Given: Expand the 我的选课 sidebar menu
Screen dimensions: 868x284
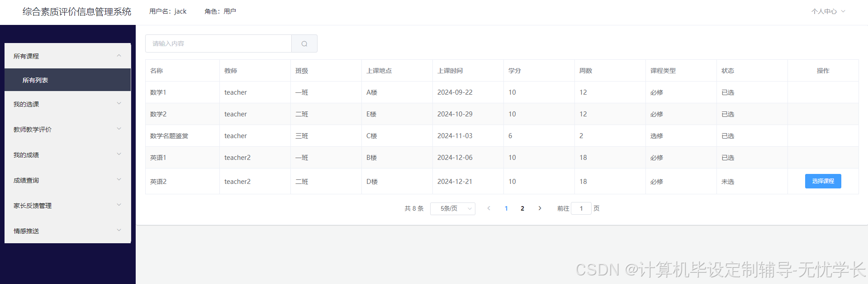Looking at the screenshot, I should tap(68, 104).
